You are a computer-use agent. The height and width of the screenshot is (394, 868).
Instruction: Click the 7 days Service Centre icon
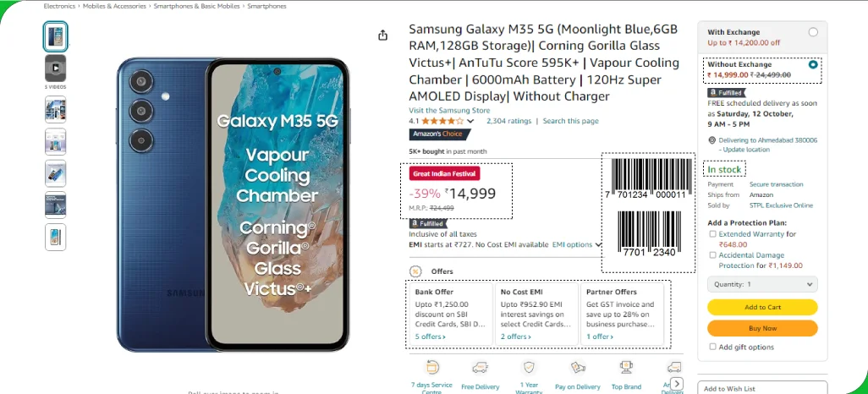(x=432, y=367)
